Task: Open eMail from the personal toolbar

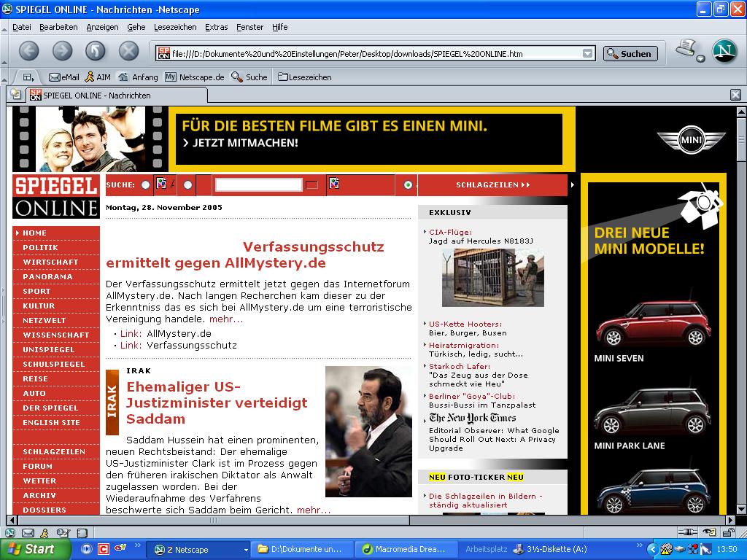Action: (x=64, y=77)
